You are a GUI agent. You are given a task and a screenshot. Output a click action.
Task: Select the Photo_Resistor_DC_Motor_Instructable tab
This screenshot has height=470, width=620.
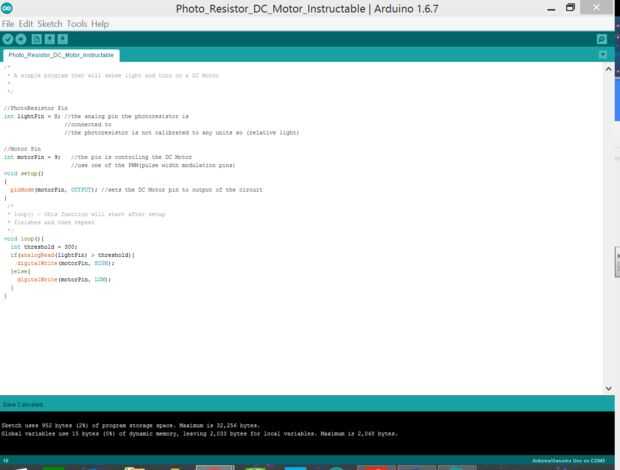click(x=61, y=55)
